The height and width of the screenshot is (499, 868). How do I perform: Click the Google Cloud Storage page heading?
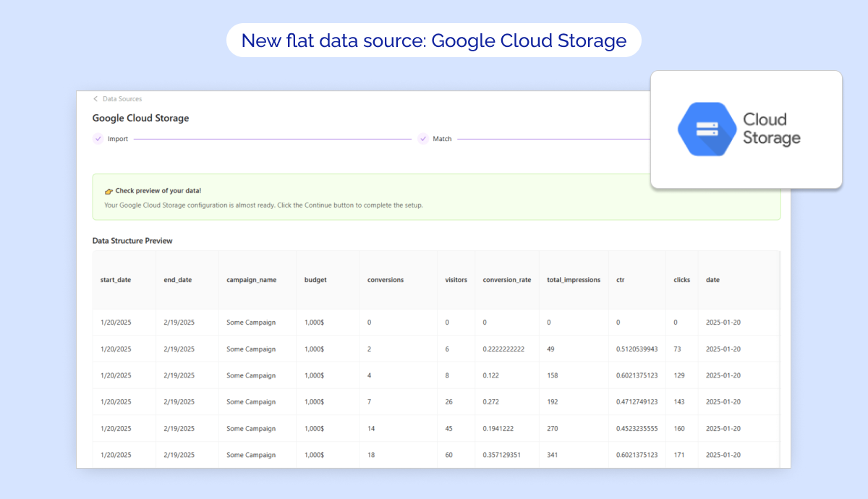click(x=140, y=118)
